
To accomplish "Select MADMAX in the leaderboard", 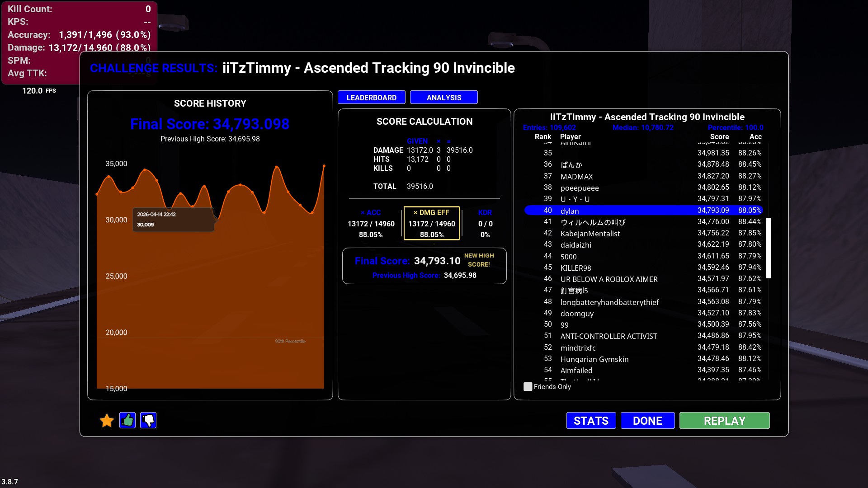I will [576, 177].
